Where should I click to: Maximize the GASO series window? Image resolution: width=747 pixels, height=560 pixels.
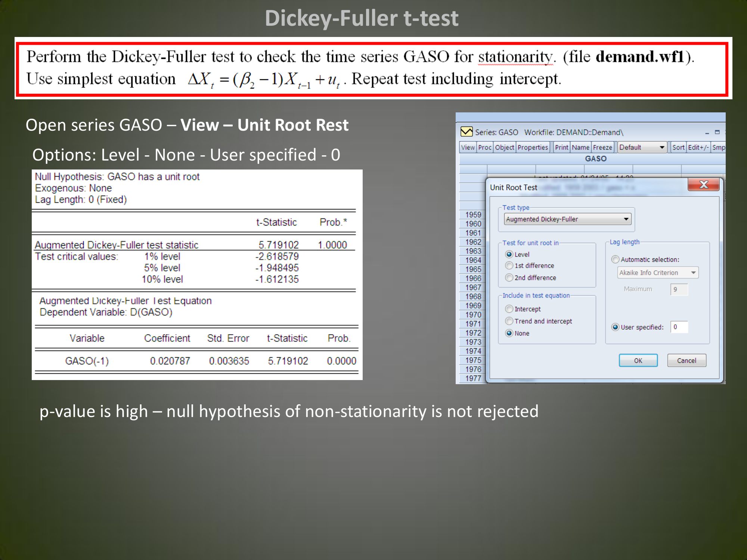click(717, 132)
